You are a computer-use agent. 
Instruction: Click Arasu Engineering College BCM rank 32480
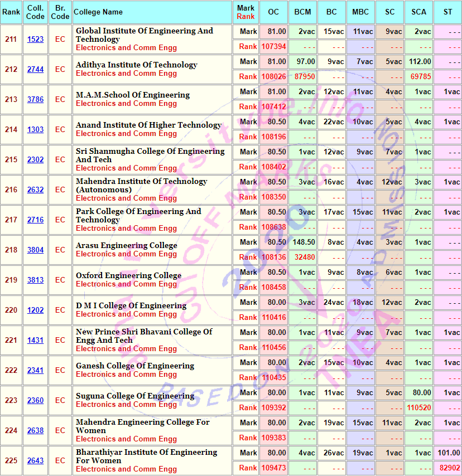305,258
